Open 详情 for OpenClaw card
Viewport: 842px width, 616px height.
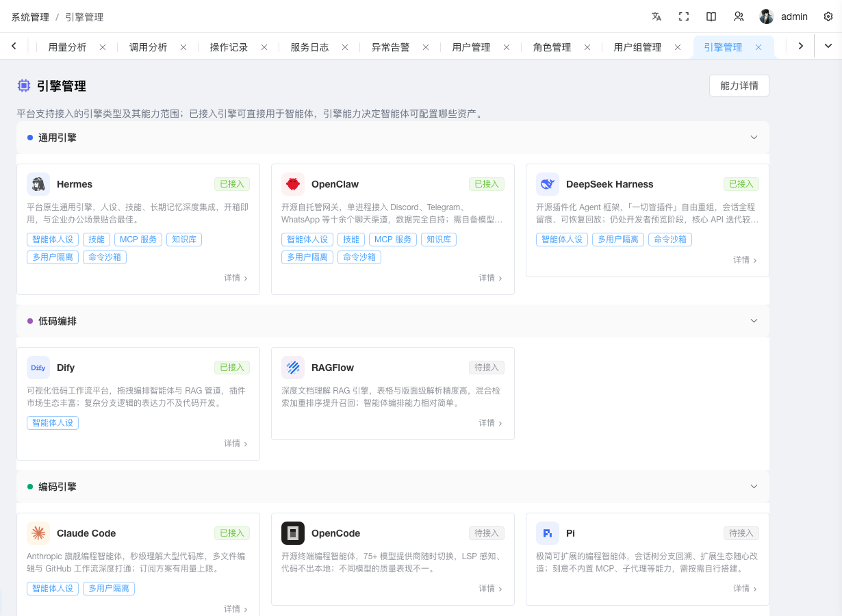point(491,278)
